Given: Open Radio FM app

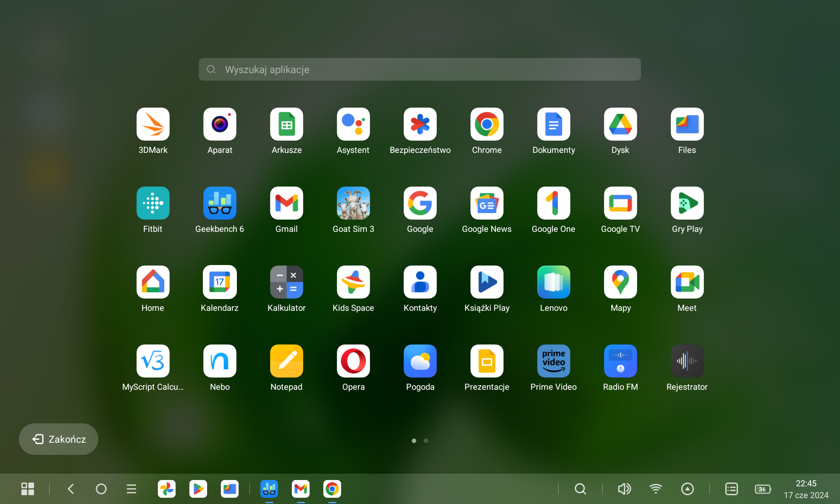Looking at the screenshot, I should pos(620,361).
